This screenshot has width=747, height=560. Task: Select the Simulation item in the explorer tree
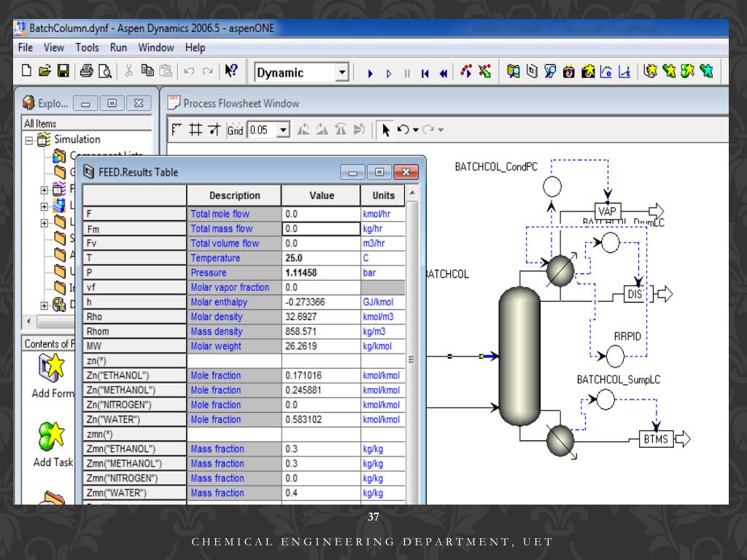[77, 139]
